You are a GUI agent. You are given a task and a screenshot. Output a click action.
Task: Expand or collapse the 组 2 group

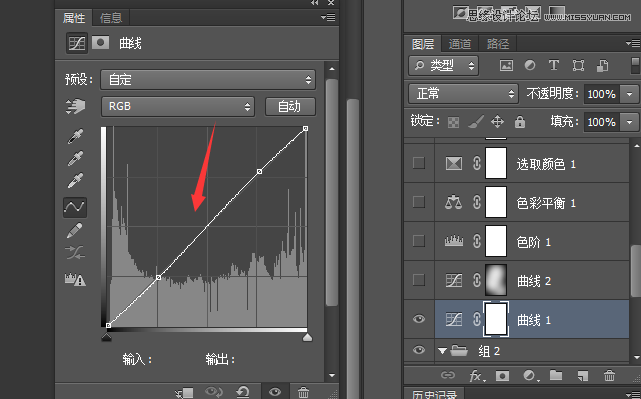(x=442, y=351)
